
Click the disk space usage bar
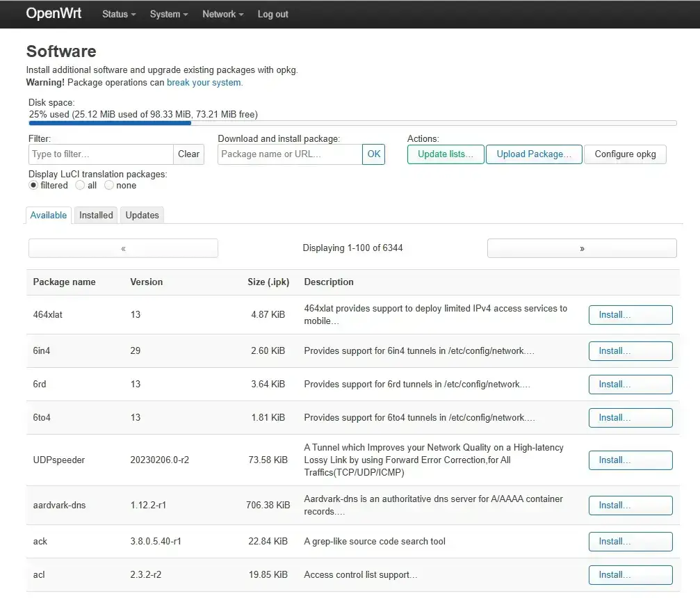[352, 124]
